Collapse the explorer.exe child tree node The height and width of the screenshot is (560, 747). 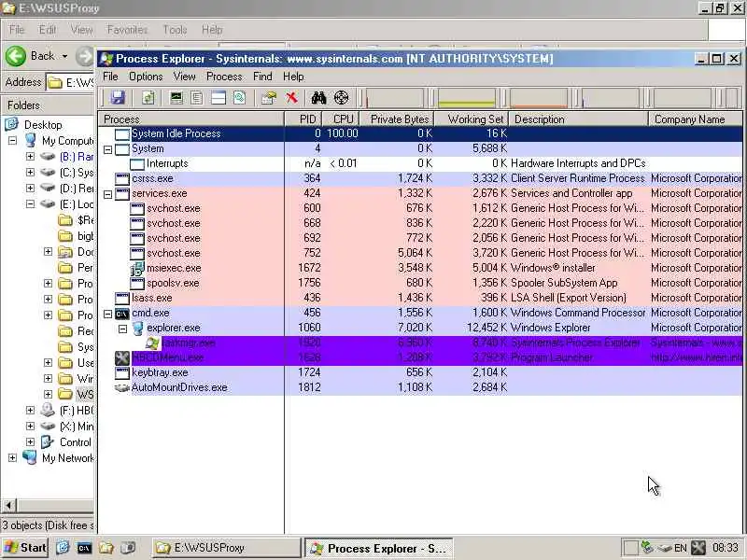click(123, 329)
